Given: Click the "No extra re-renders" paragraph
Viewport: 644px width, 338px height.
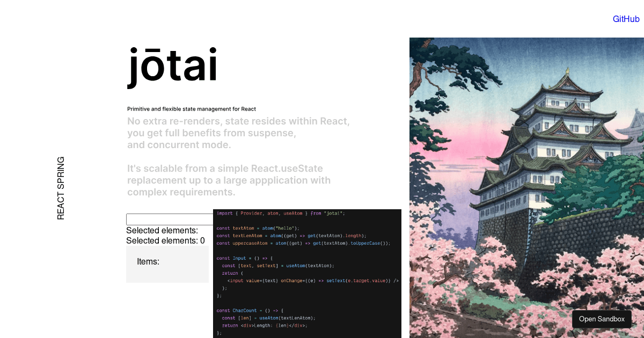Looking at the screenshot, I should click(x=238, y=133).
